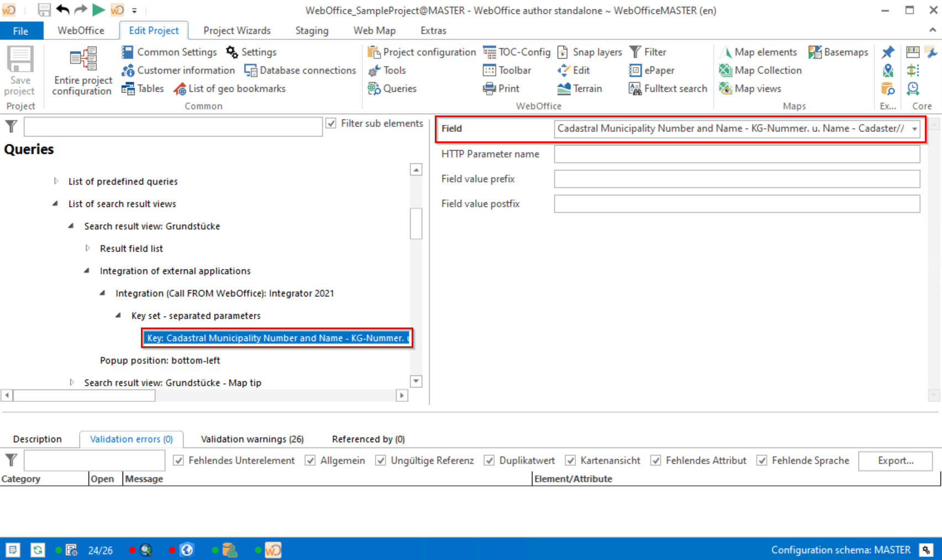Click the Export button
This screenshot has width=942, height=560.
(895, 460)
